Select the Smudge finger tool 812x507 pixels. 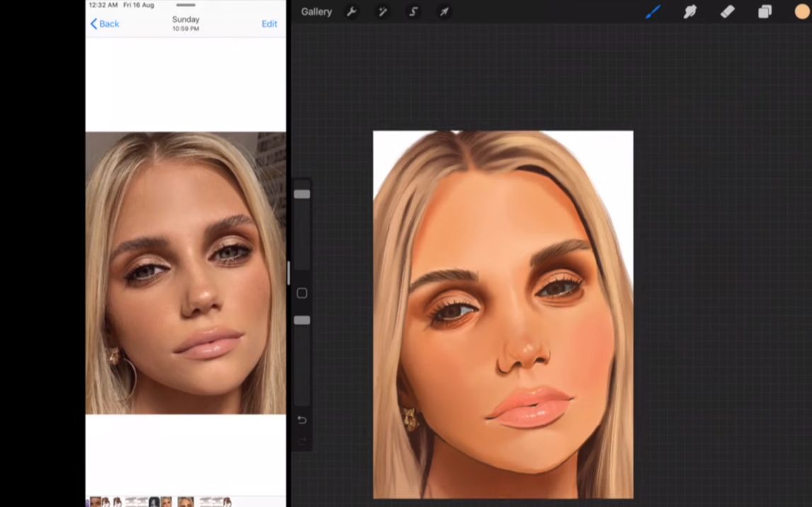pos(690,11)
